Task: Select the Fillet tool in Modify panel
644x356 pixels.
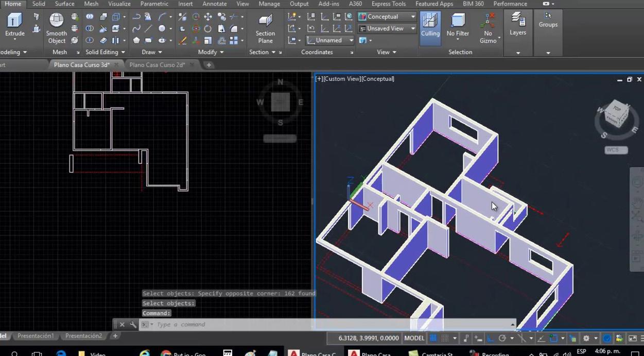Action: (234, 29)
